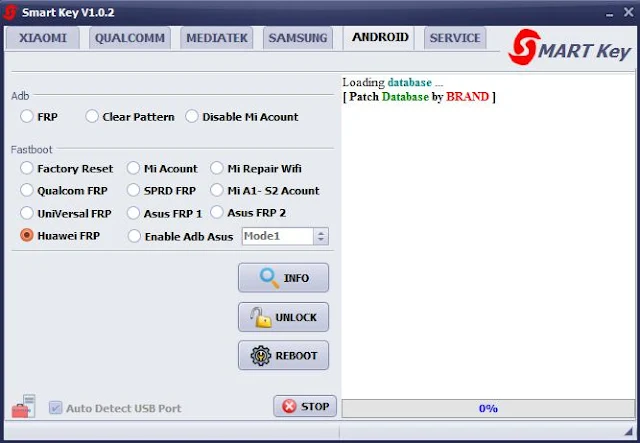Close the Smart Key window
The width and height of the screenshot is (640, 443).
(x=629, y=12)
